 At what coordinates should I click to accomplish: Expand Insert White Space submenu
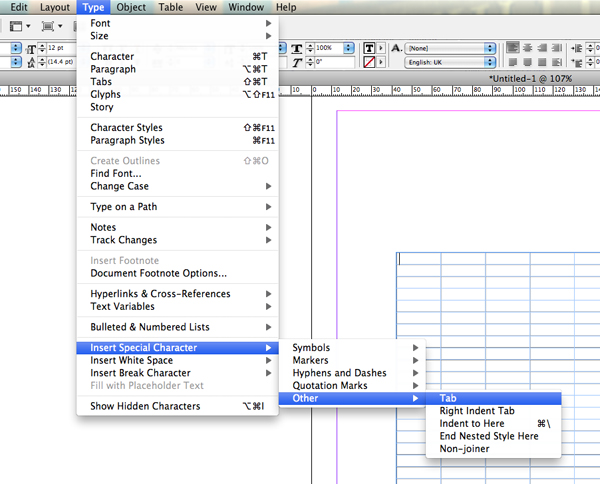pyautogui.click(x=178, y=360)
